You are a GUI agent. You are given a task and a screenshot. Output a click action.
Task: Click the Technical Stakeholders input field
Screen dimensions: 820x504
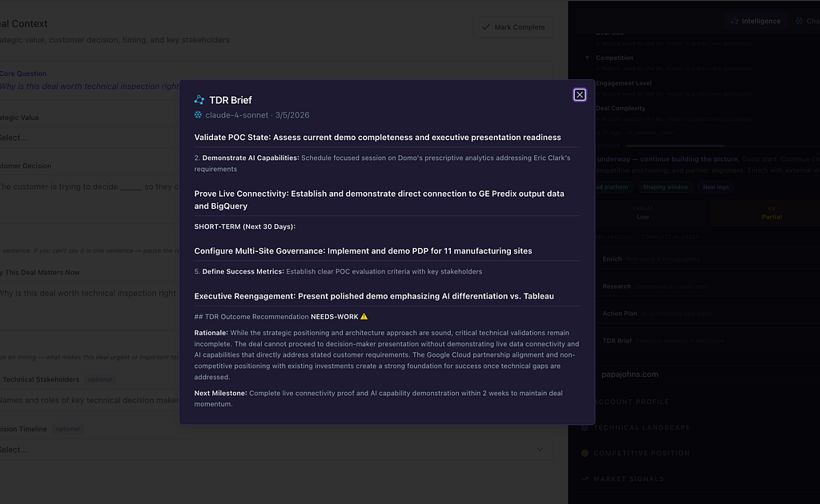click(x=89, y=401)
